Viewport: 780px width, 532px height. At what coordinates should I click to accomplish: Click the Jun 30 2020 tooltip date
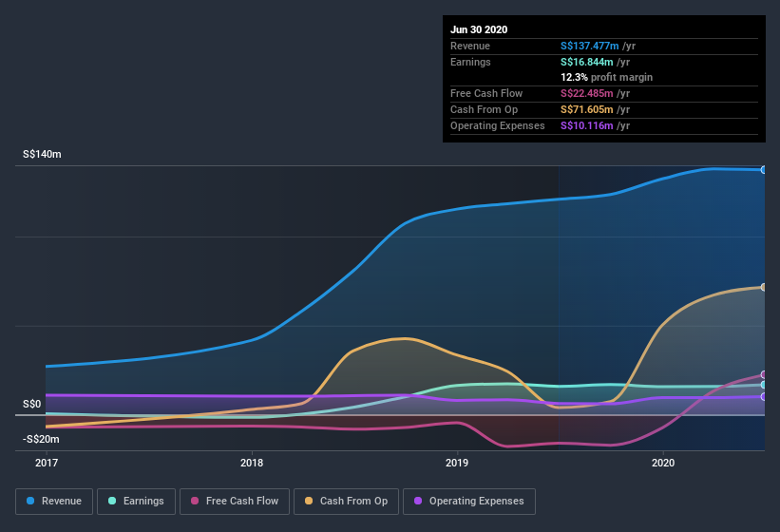coord(479,29)
